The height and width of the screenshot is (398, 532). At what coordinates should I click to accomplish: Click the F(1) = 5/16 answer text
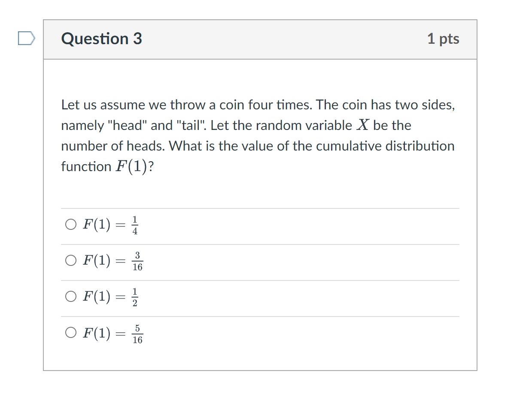pos(112,332)
